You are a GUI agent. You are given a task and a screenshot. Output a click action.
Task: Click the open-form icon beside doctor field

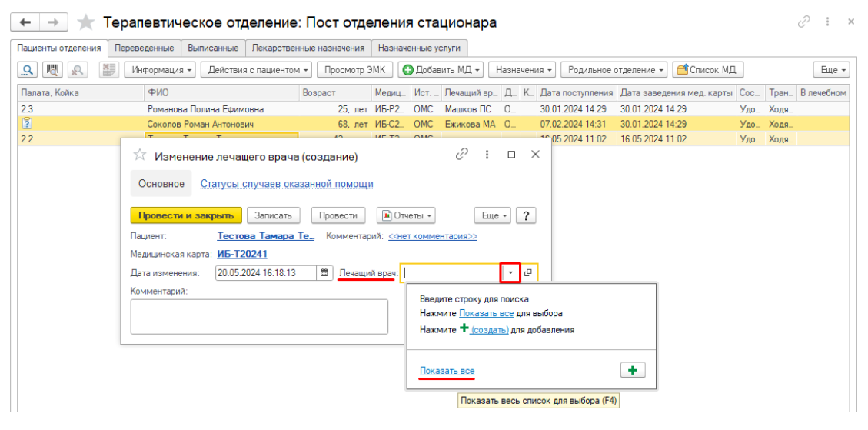[528, 272]
